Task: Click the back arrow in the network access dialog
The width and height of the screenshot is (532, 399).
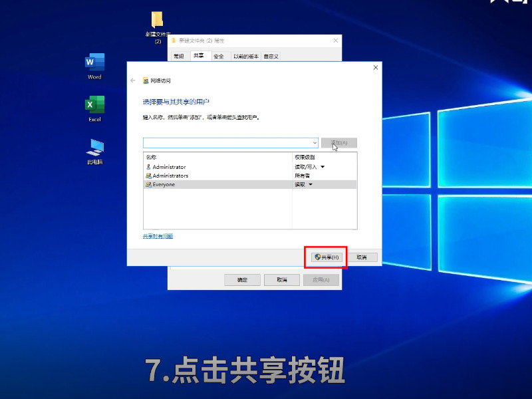Action: pos(132,80)
